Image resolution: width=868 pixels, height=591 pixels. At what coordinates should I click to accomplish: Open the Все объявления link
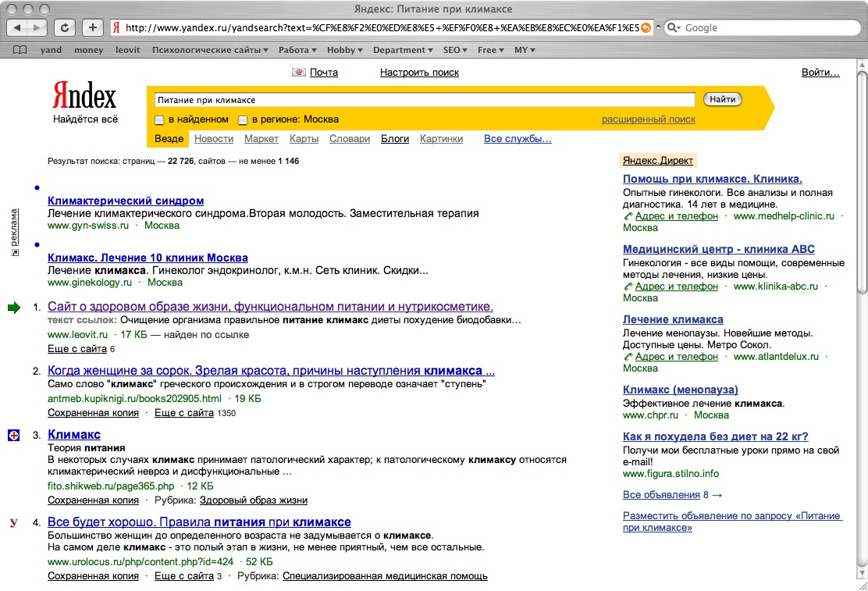point(661,495)
